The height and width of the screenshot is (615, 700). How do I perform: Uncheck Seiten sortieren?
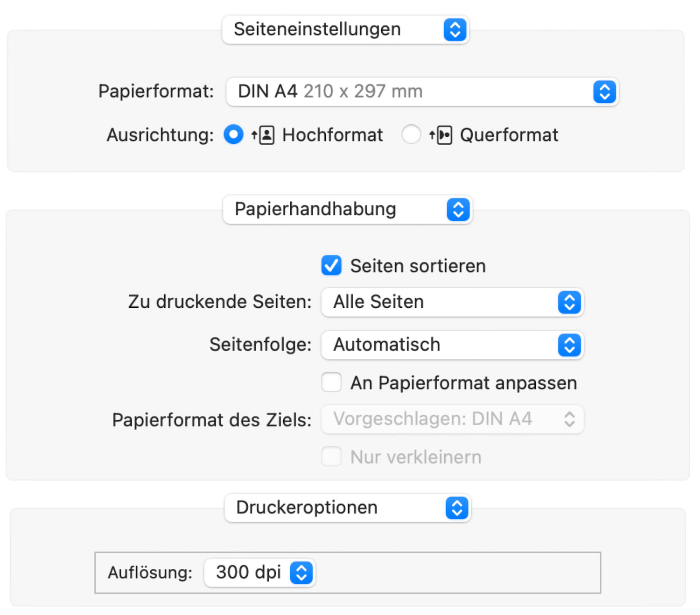331,266
